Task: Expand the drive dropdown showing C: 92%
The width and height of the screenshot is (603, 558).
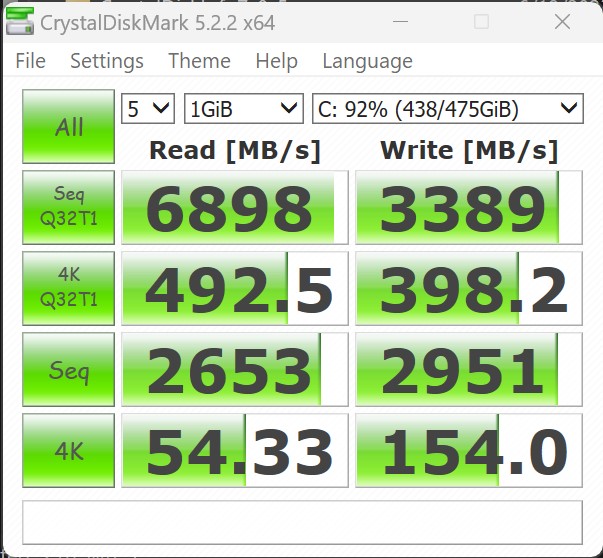Action: pos(448,109)
